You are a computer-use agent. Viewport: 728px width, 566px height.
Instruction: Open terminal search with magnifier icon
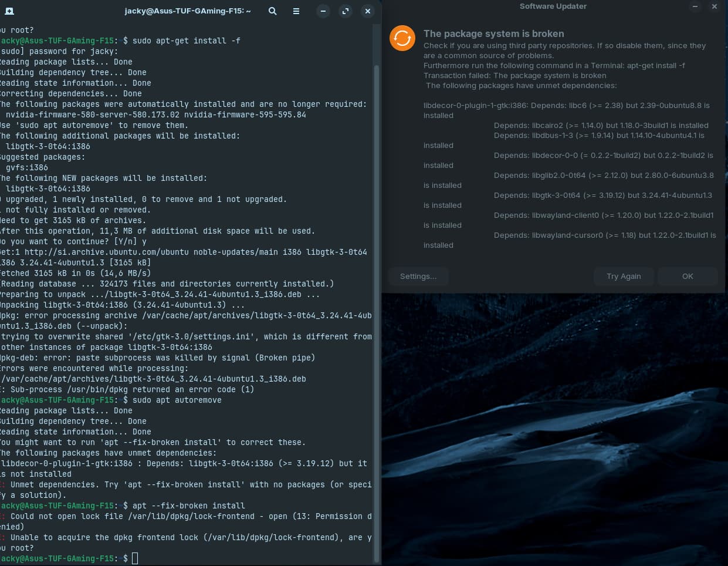[x=272, y=11]
